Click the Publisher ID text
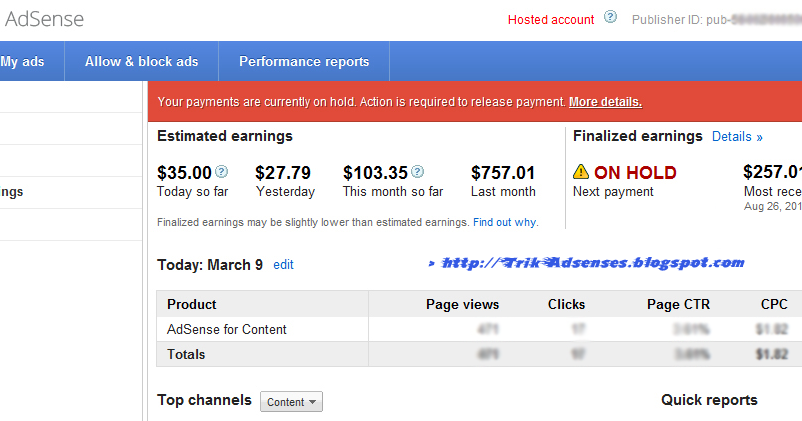 717,20
